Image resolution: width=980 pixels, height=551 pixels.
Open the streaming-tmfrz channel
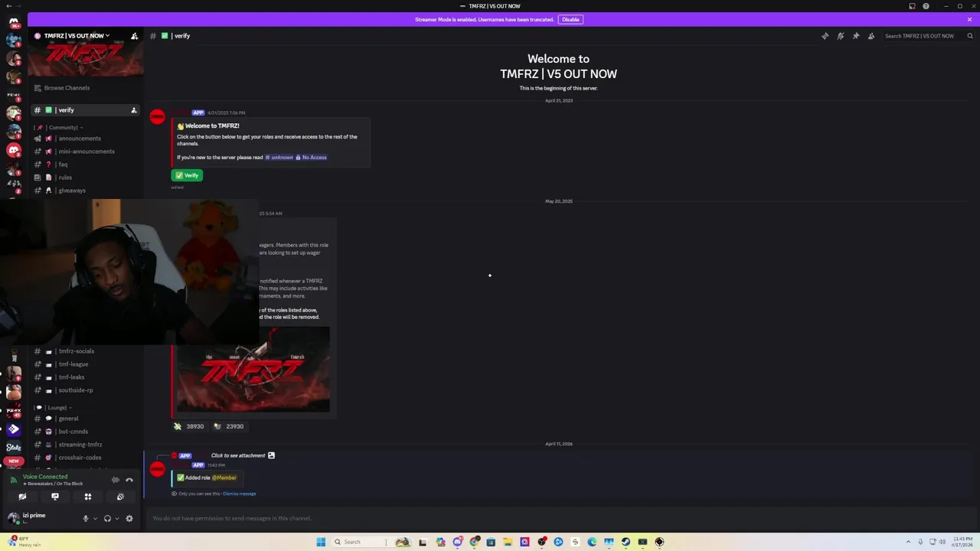[85, 445]
